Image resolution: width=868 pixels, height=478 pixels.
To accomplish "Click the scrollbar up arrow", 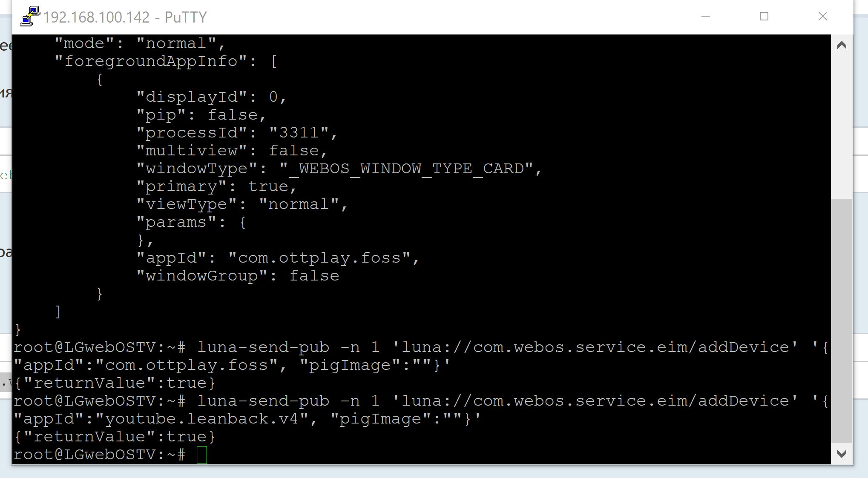I will coord(842,46).
